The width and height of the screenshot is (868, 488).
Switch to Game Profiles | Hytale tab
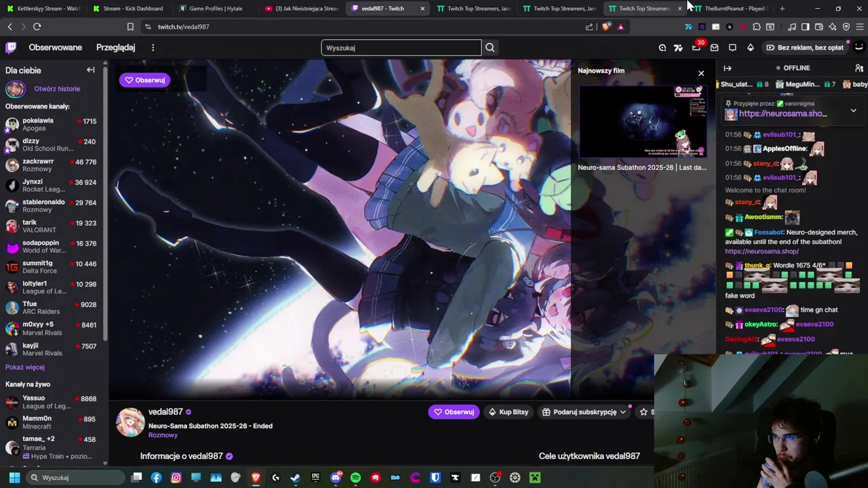214,9
